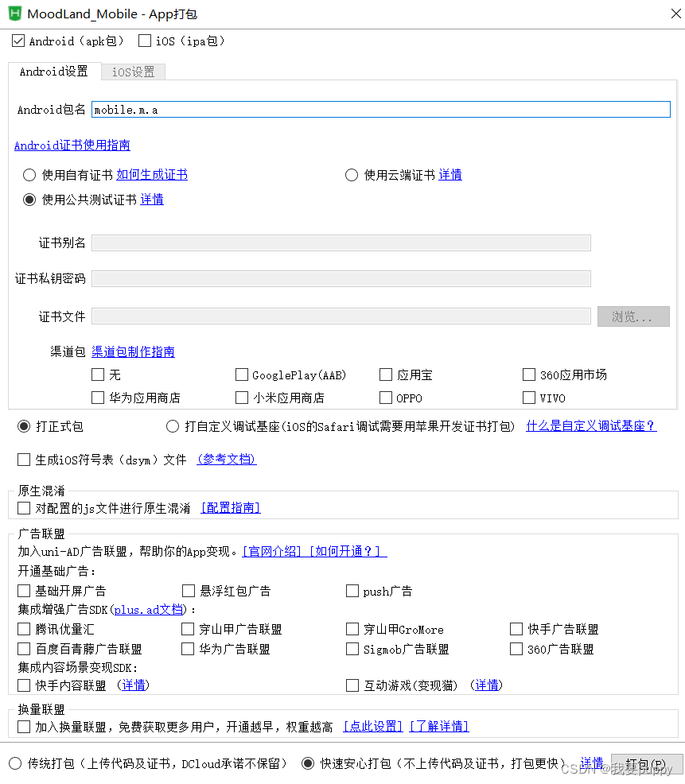Check the VIVO channel checkbox
The image size is (685, 784).
tap(529, 398)
